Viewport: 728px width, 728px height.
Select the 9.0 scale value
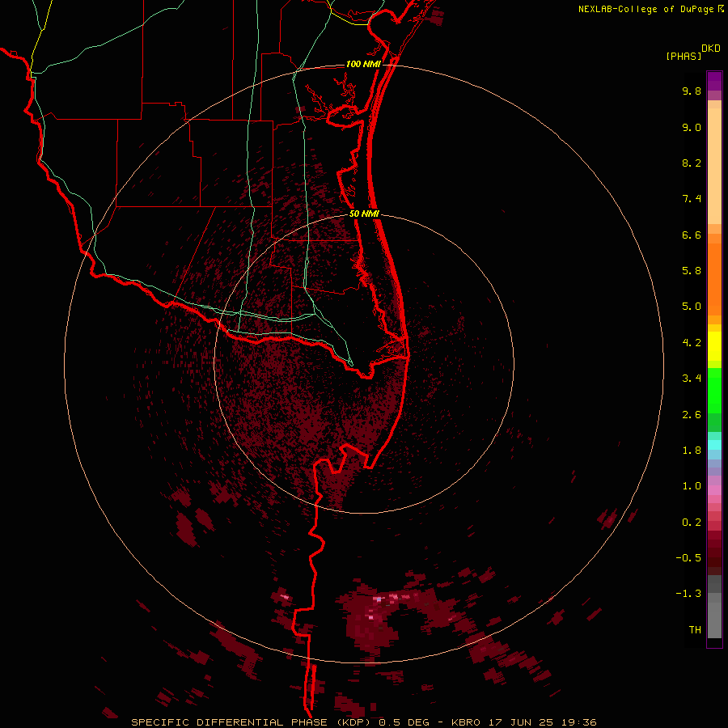692,127
